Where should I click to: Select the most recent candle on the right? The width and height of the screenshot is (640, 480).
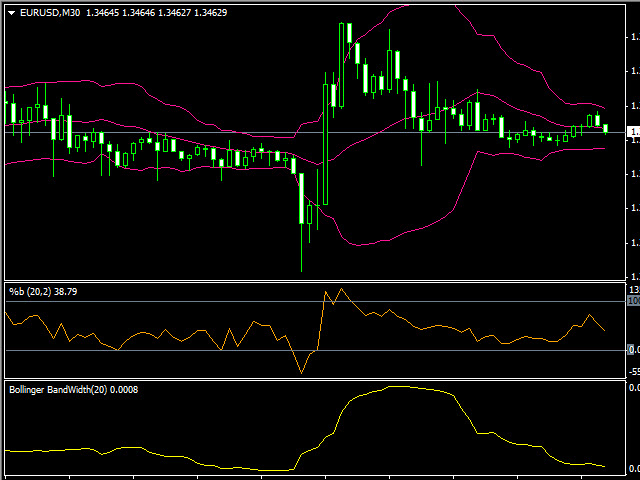606,128
